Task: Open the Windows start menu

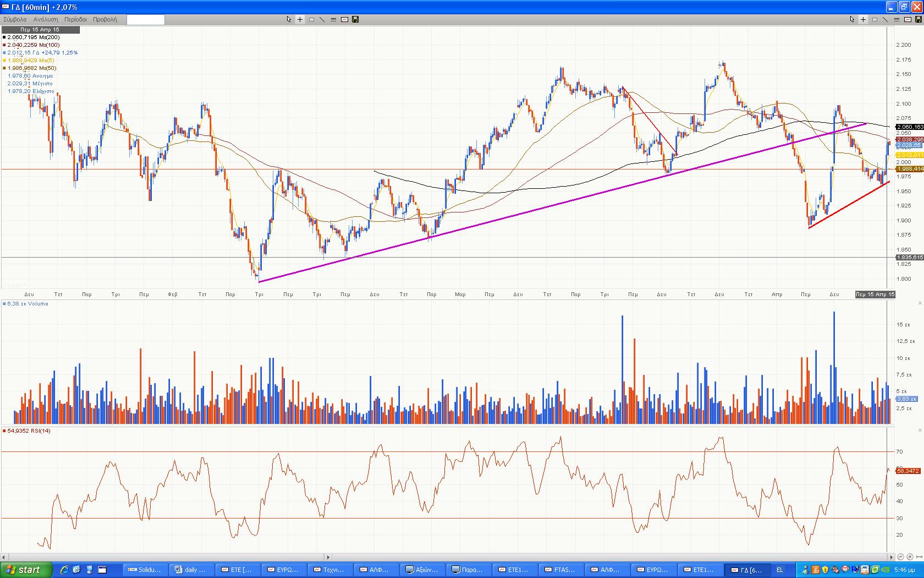Action: [26, 570]
